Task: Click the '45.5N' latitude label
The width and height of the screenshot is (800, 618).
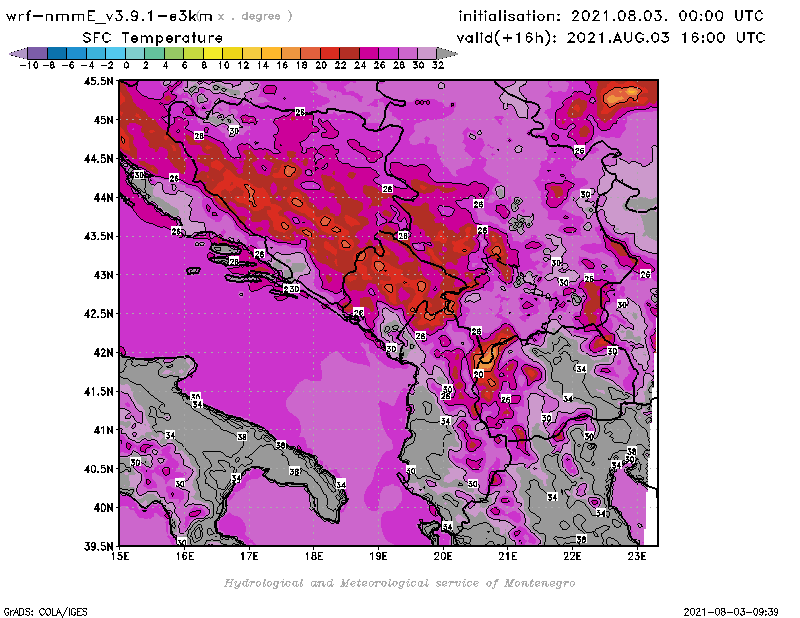Action: click(98, 81)
